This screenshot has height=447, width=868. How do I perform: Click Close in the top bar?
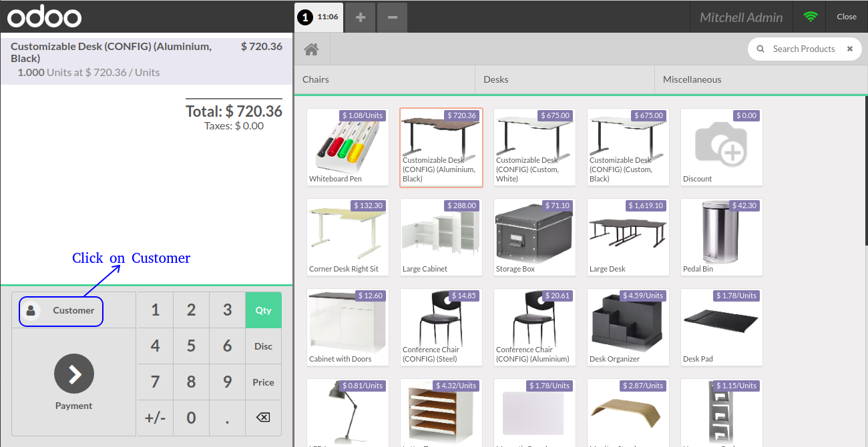pyautogui.click(x=847, y=17)
